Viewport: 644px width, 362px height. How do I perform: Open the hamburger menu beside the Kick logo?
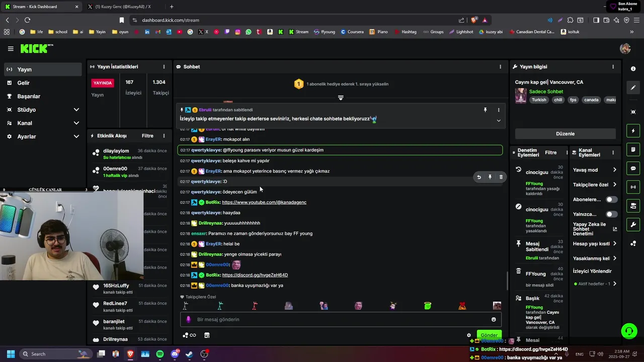11,49
